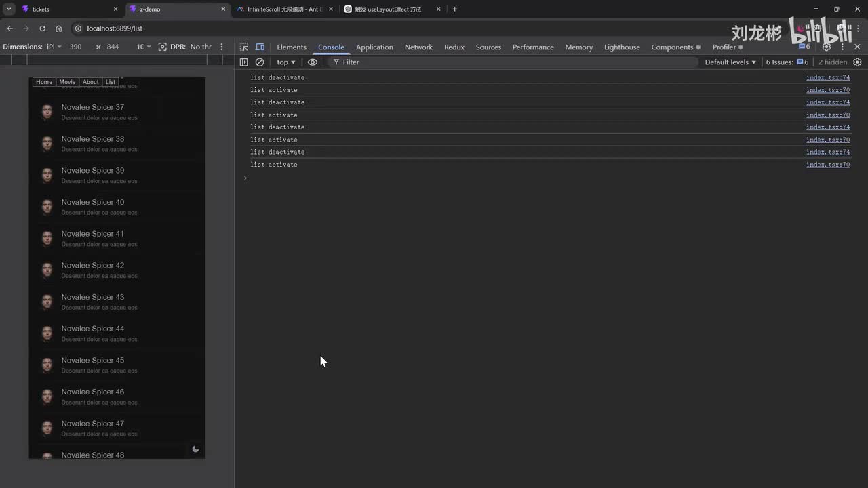Click the console prompt chevron
The image size is (868, 488).
tap(245, 178)
